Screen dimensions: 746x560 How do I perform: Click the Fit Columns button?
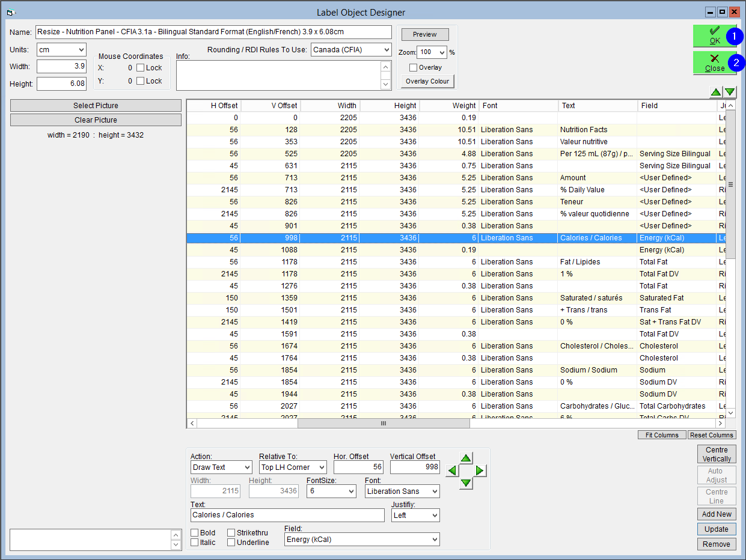coord(662,435)
